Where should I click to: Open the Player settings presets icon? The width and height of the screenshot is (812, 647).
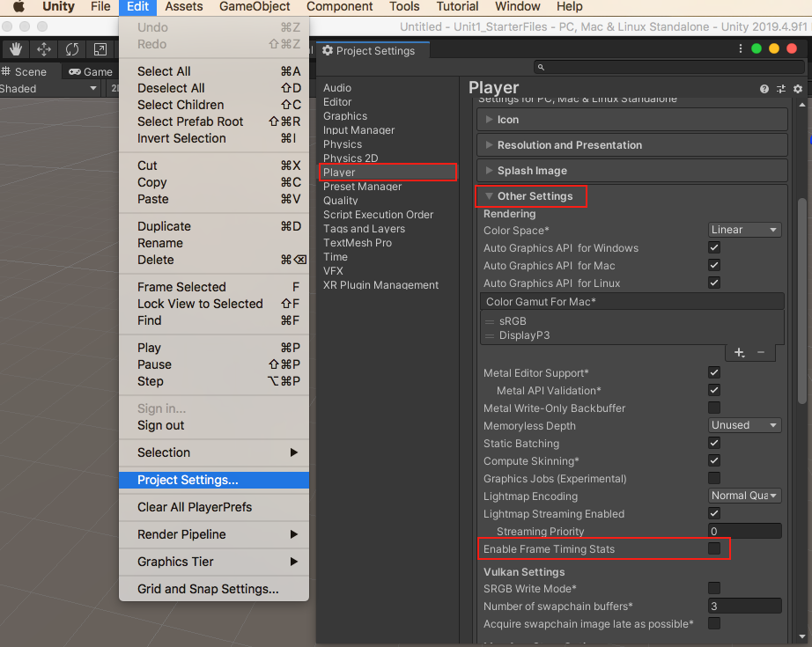[x=780, y=88]
